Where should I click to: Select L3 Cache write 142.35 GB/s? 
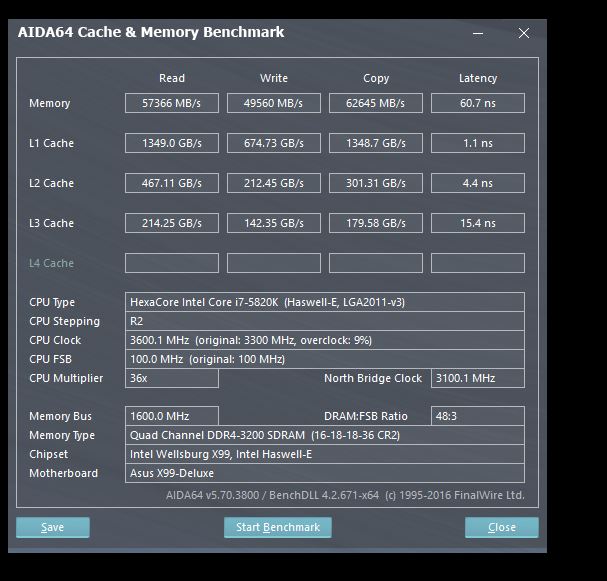(274, 223)
